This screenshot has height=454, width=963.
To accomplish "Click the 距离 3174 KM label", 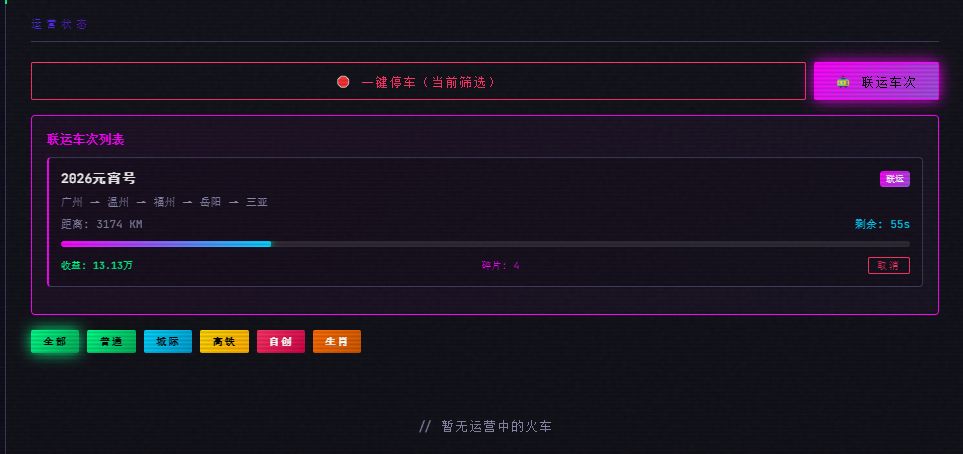I will pyautogui.click(x=101, y=224).
